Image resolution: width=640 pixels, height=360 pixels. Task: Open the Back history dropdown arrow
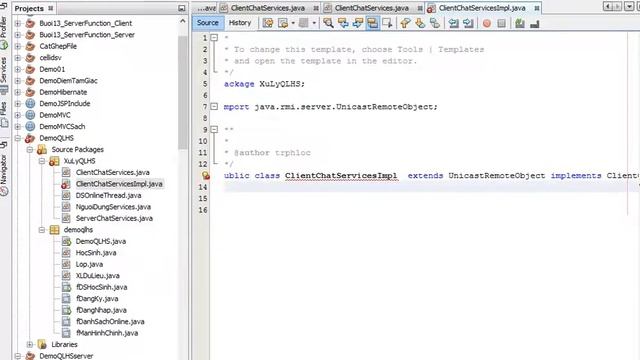pyautogui.click(x=293, y=23)
